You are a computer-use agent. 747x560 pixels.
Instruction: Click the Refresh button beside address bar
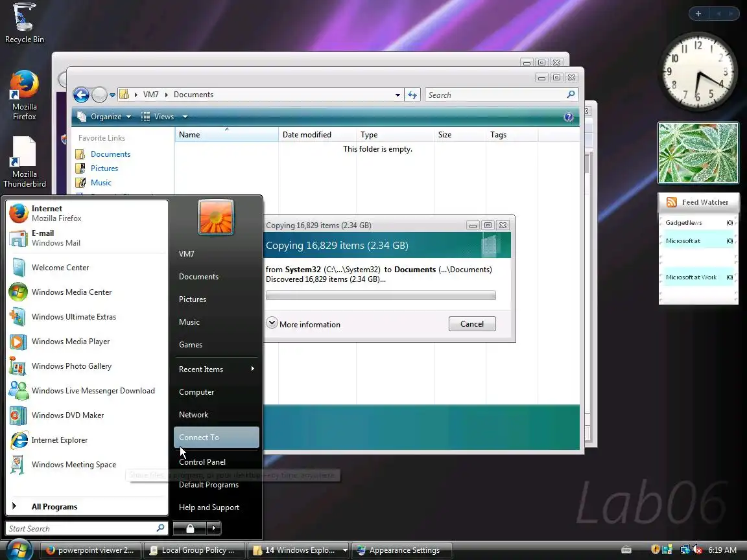pyautogui.click(x=412, y=95)
